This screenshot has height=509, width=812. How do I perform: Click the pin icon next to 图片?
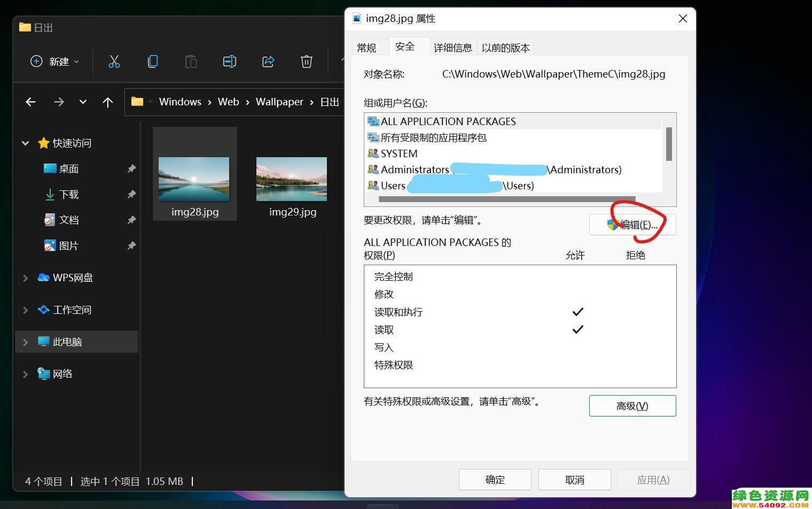click(131, 245)
